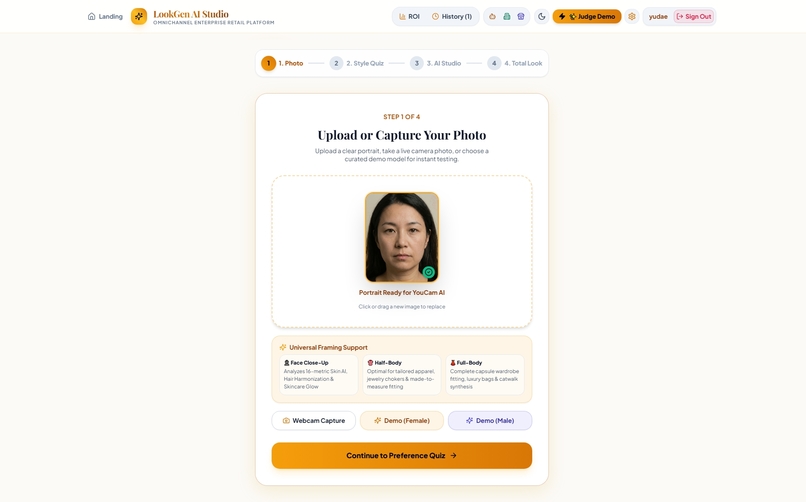The height and width of the screenshot is (502, 806).
Task: Click the 'STEP 1 OF 4' label
Action: point(402,117)
